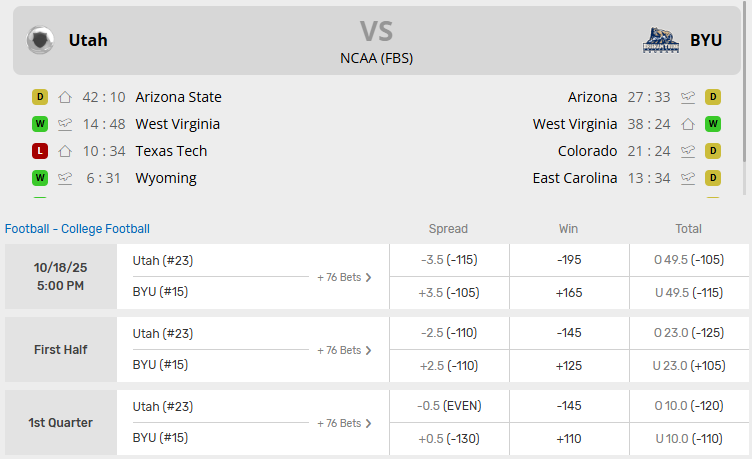This screenshot has height=459, width=752.
Task: Click the yellow D badge beside Colorado 21:24
Action: pos(713,151)
